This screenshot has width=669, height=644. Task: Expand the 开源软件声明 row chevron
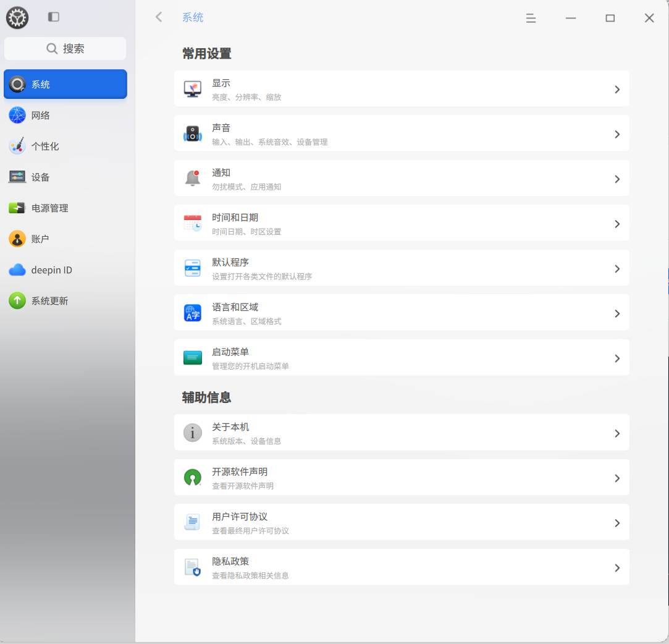tap(617, 478)
